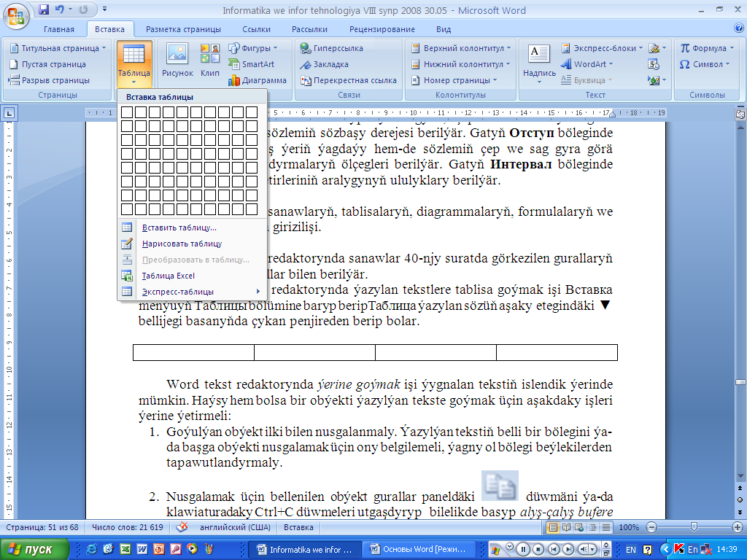Viewport: 747px width, 560px height.
Task: Undo the last action
Action: click(60, 9)
